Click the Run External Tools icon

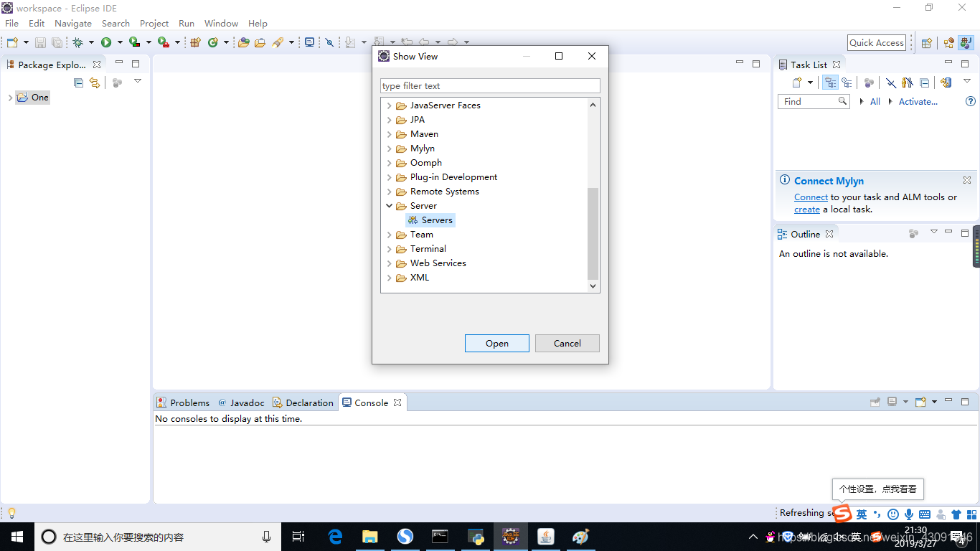coord(164,42)
